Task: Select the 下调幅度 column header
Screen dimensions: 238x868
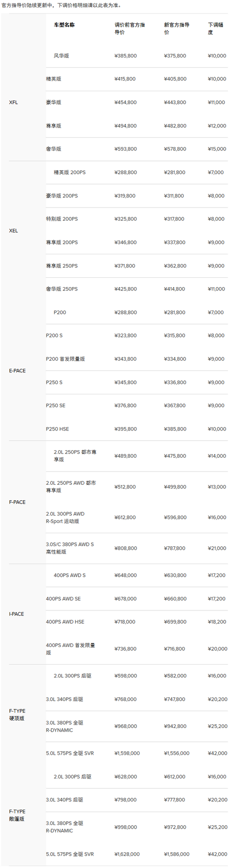Action: point(216,29)
